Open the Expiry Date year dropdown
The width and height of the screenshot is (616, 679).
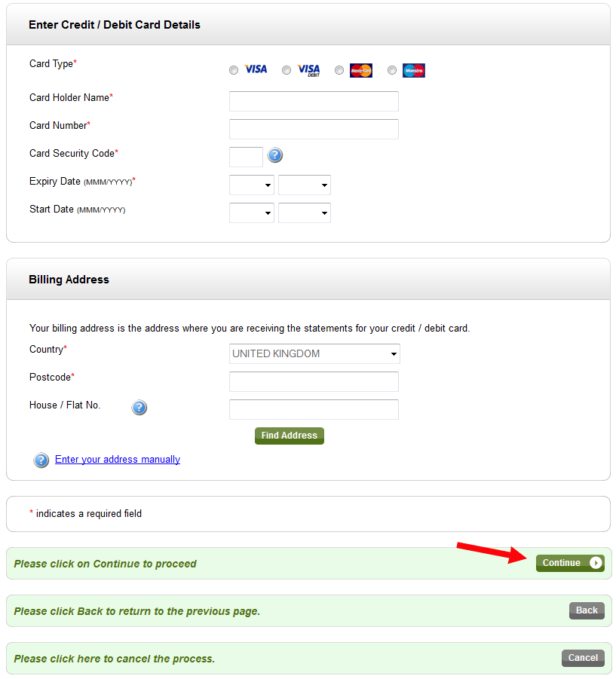pyautogui.click(x=305, y=185)
